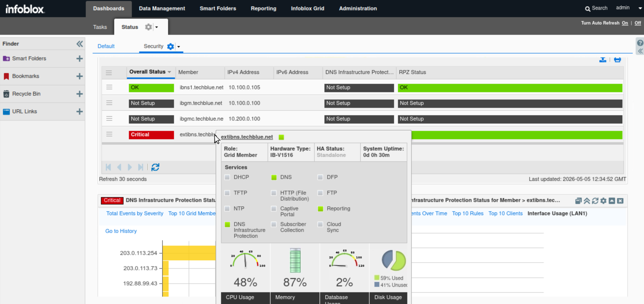Click the NTP service status box
The height and width of the screenshot is (304, 644).
point(227,209)
